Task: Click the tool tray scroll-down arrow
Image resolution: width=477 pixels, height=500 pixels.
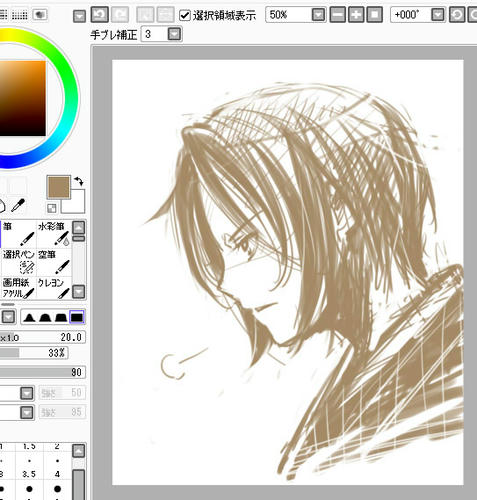Action: tap(79, 292)
